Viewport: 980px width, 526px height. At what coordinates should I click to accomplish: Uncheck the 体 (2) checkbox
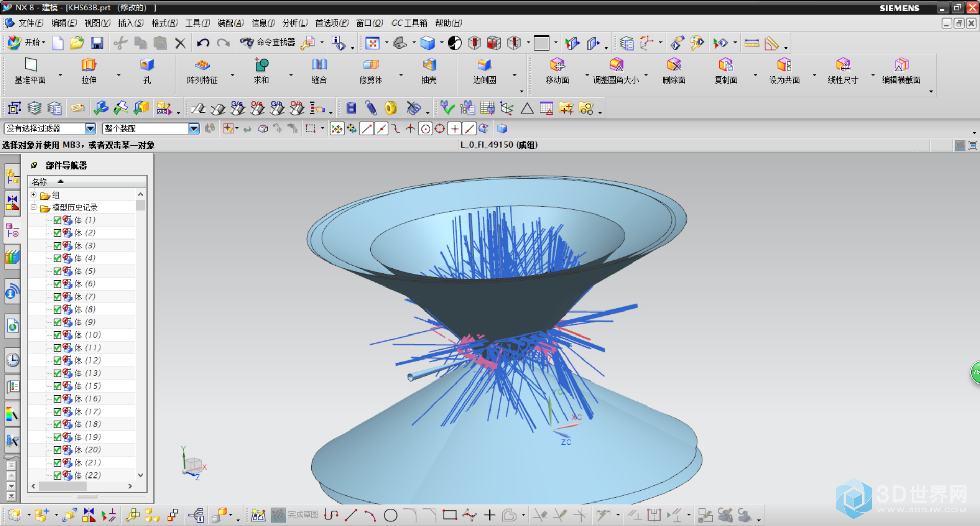tap(57, 233)
